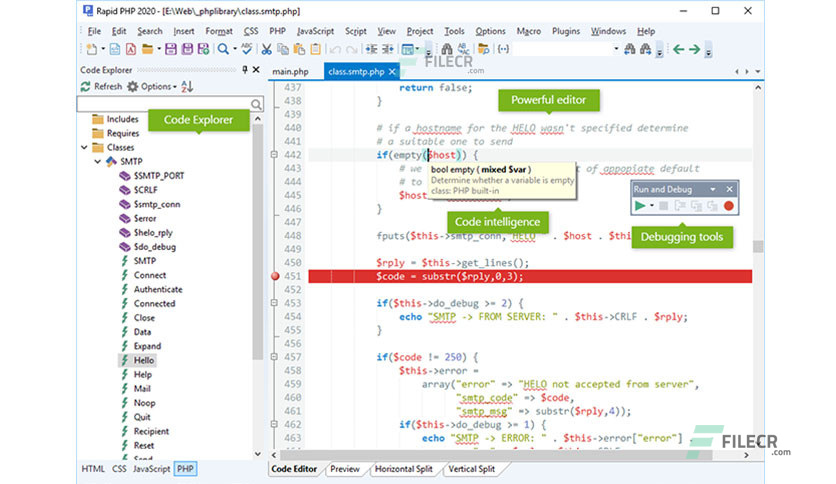This screenshot has height=484, width=836.
Task: Open the document tabs list dropdown arrow
Action: (758, 71)
